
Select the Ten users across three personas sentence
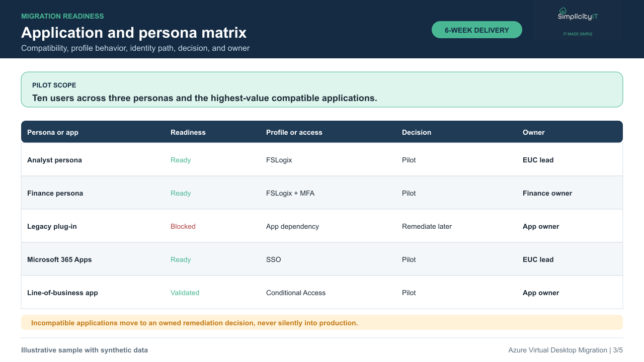[205, 98]
